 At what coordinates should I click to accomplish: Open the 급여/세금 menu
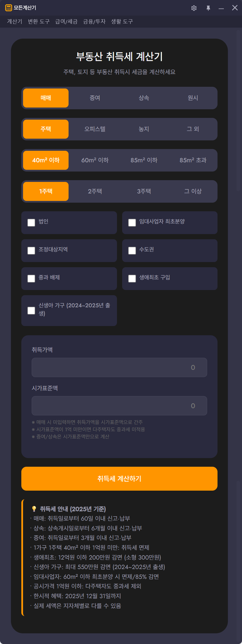pos(66,22)
